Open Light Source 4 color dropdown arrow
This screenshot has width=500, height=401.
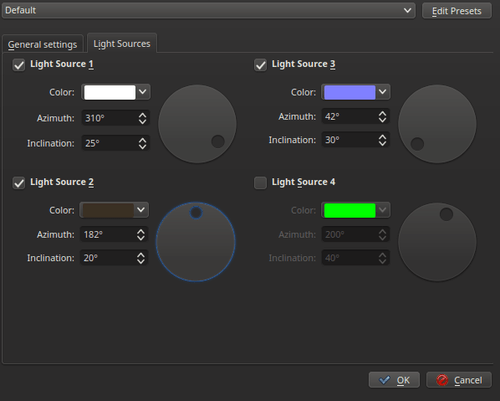pyautogui.click(x=383, y=210)
